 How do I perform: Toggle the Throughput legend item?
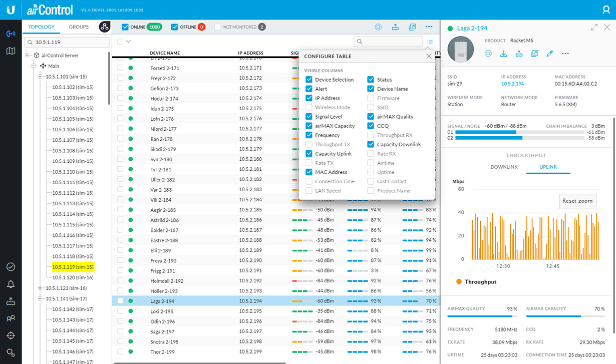tap(476, 282)
